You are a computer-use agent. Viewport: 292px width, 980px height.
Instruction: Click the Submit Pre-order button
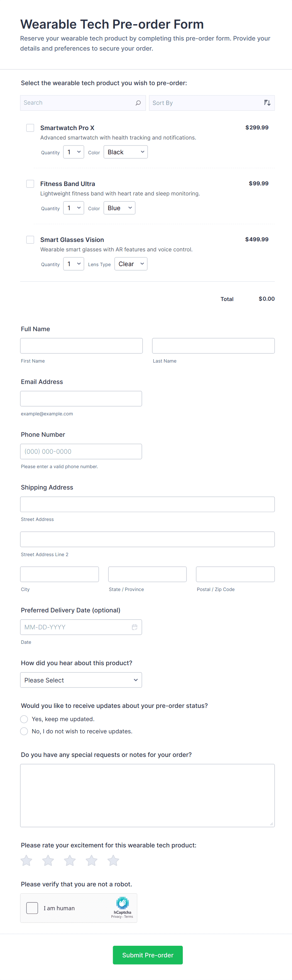(148, 955)
